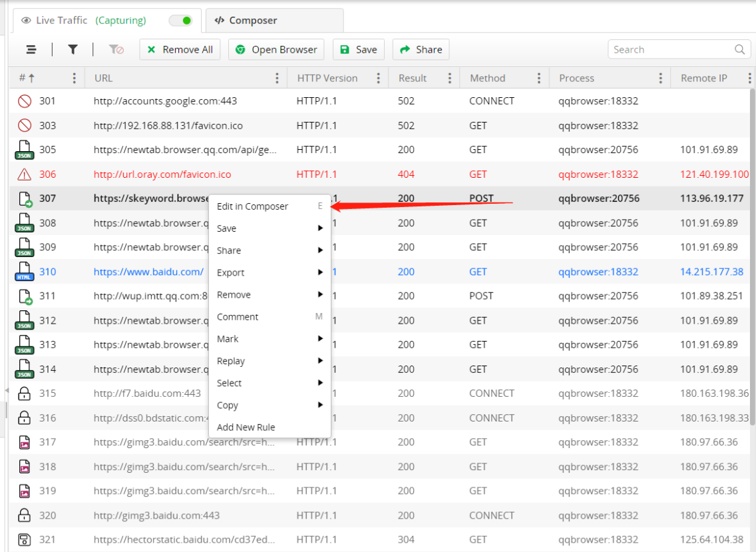Screen dimensions: 756x552
Task: Click the JSON file icon on session 308
Action: click(x=25, y=223)
